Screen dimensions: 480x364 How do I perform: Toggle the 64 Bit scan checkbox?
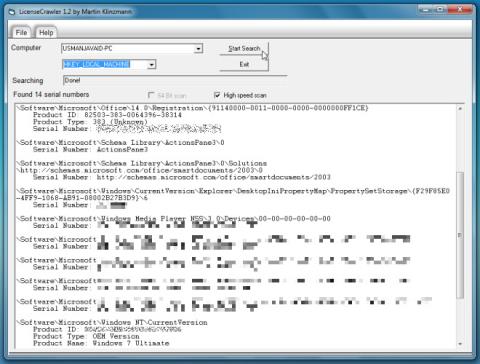[151, 95]
